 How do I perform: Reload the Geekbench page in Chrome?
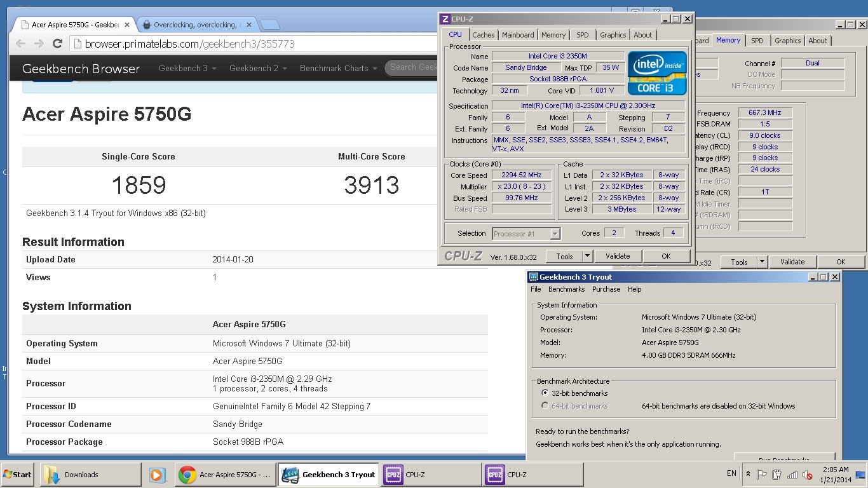point(57,44)
